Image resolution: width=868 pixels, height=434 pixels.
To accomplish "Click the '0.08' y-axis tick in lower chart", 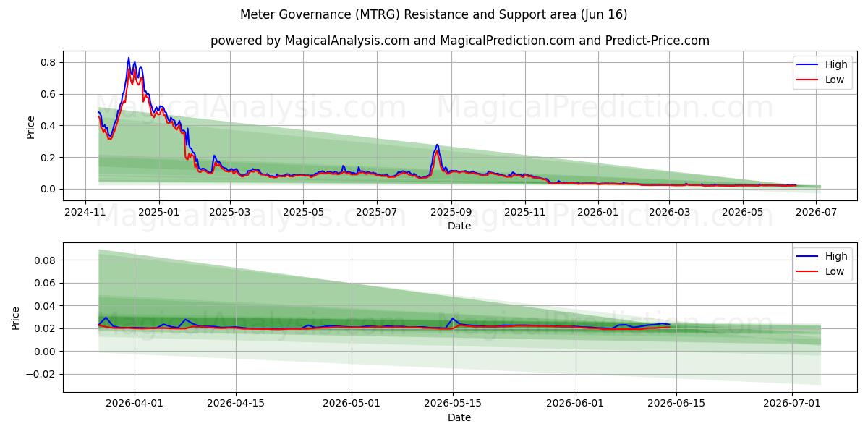I will pos(46,260).
